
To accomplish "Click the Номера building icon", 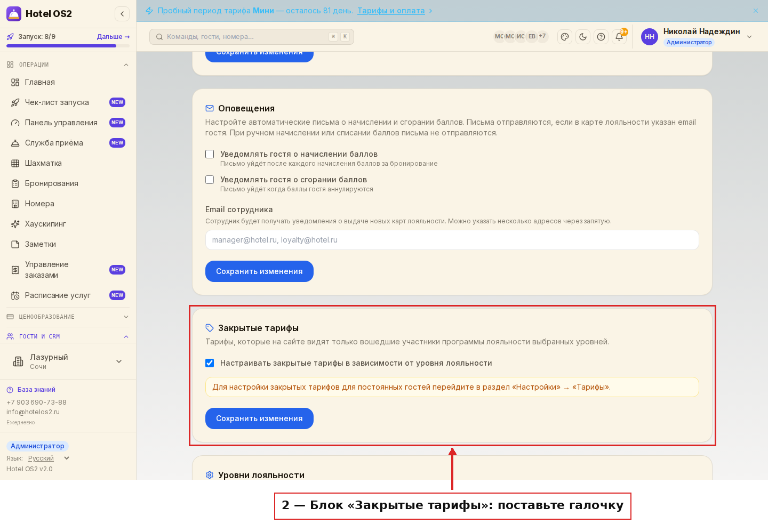I will (x=15, y=204).
